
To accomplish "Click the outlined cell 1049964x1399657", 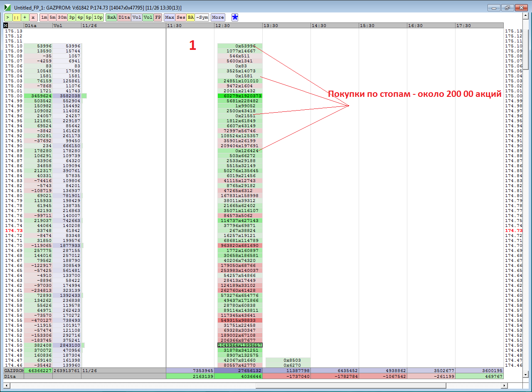I will 240,345.
